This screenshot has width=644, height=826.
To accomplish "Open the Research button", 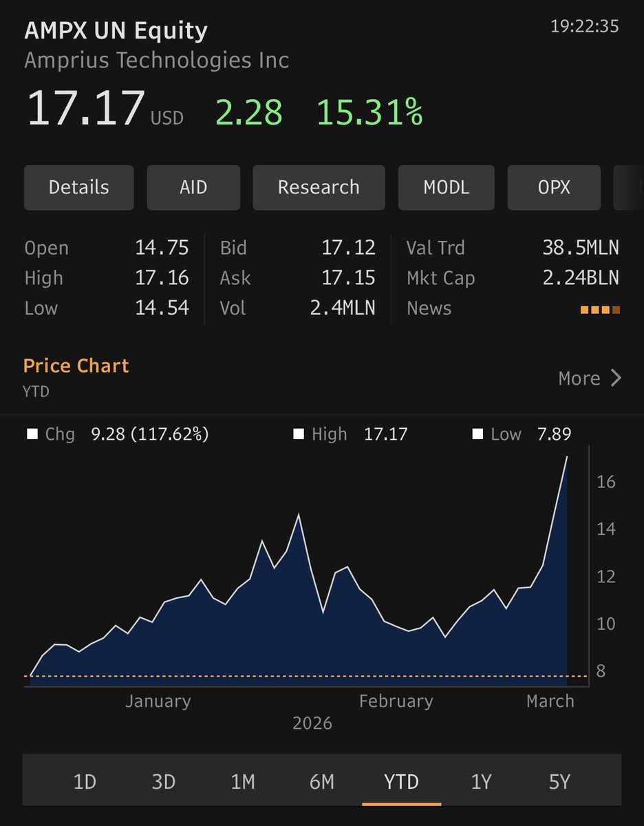I will (319, 187).
